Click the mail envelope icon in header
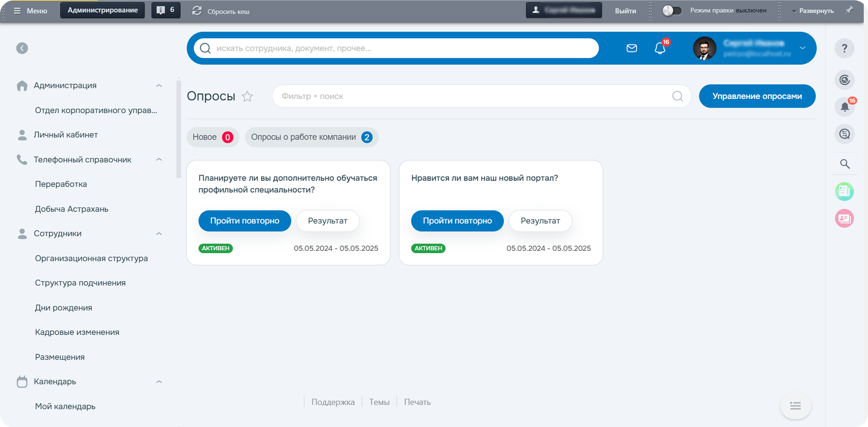The width and height of the screenshot is (868, 427). click(631, 48)
